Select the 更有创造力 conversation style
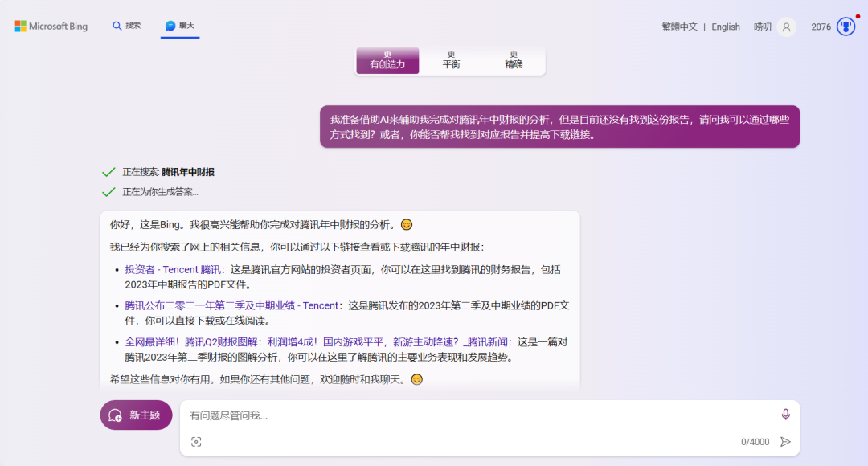Image resolution: width=868 pixels, height=466 pixels. 387,59
